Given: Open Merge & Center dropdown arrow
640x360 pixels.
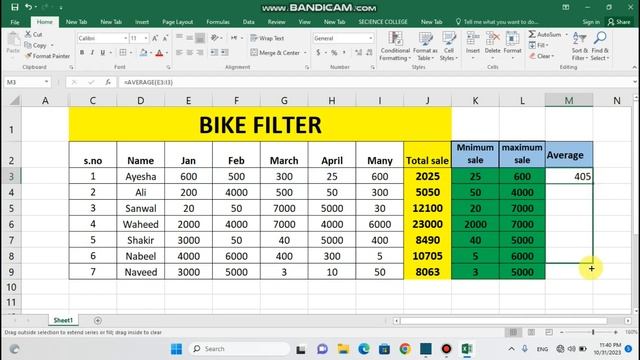Looking at the screenshot, I should (x=305, y=53).
